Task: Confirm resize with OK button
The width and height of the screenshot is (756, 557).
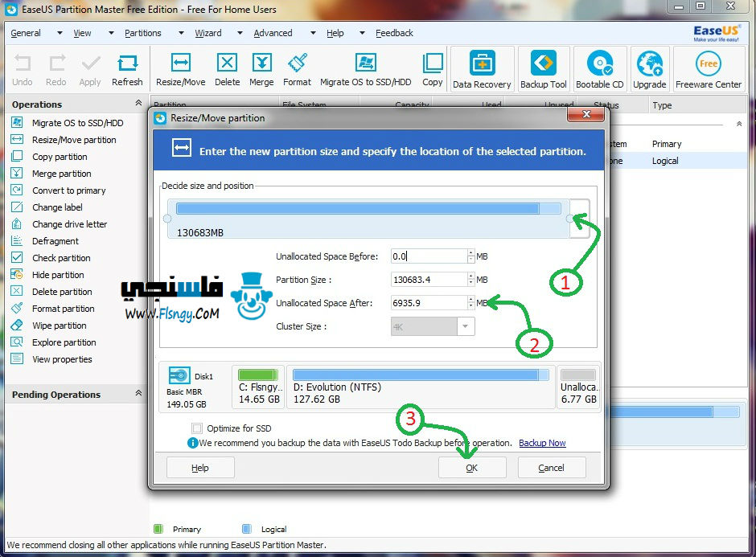Action: (472, 467)
